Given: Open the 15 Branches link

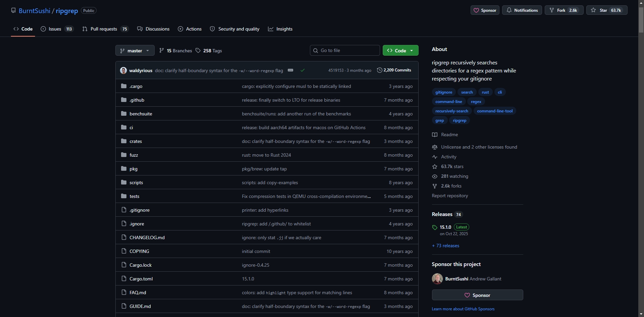Looking at the screenshot, I should pos(176,51).
